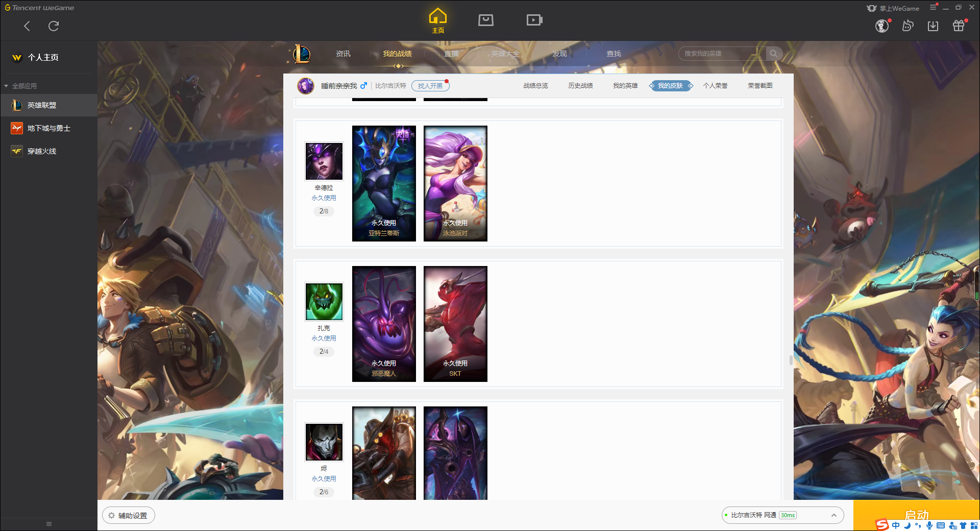Click the Sogou input method S icon
The width and height of the screenshot is (980, 531).
(882, 525)
